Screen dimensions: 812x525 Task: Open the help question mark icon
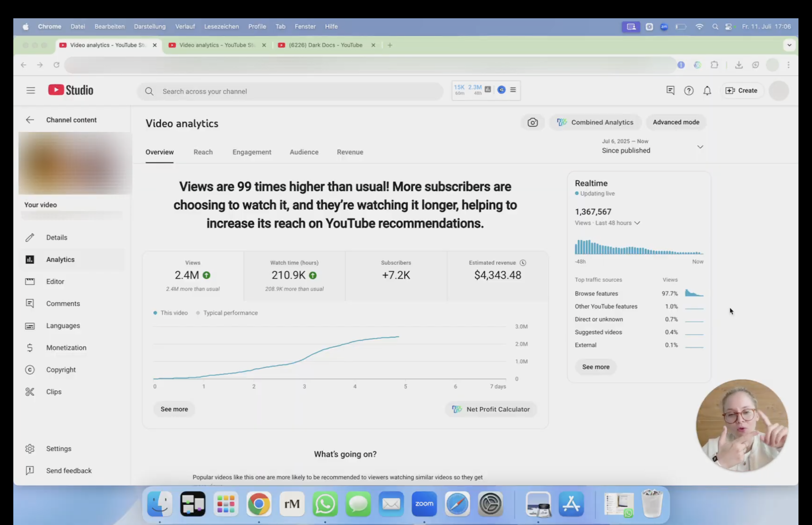689,91
